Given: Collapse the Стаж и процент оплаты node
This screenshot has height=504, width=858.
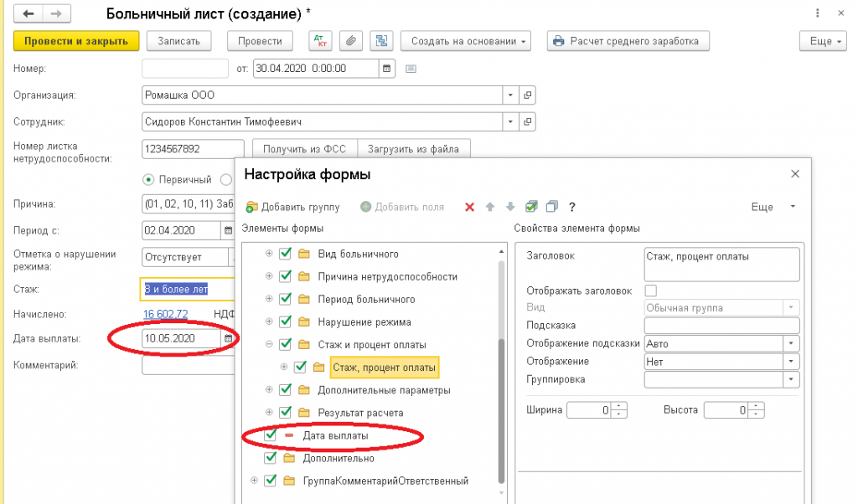Looking at the screenshot, I should coord(269,344).
